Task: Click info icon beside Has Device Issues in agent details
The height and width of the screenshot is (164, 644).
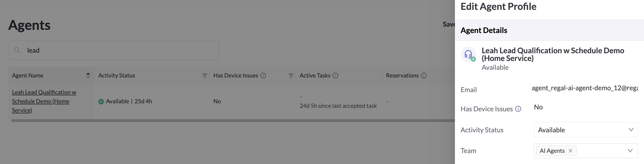Action: (x=518, y=109)
